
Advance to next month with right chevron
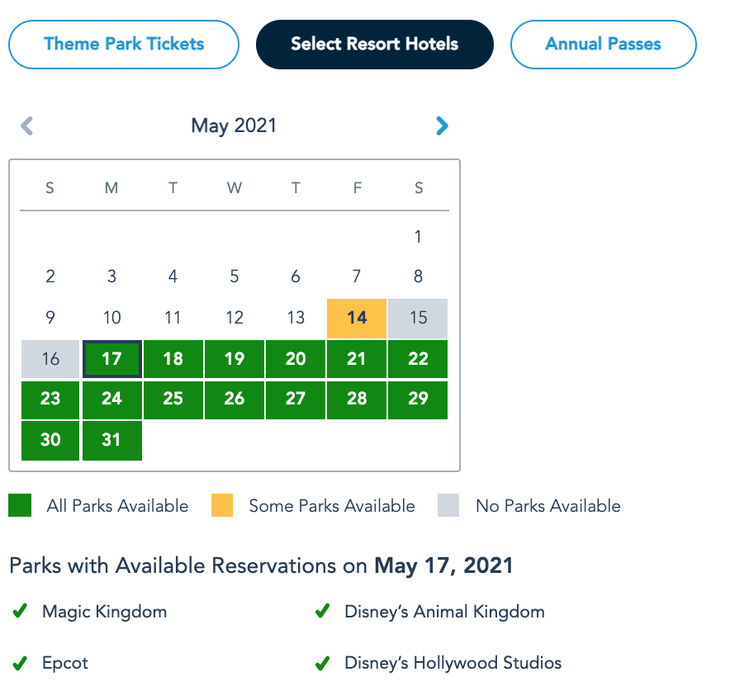point(442,125)
